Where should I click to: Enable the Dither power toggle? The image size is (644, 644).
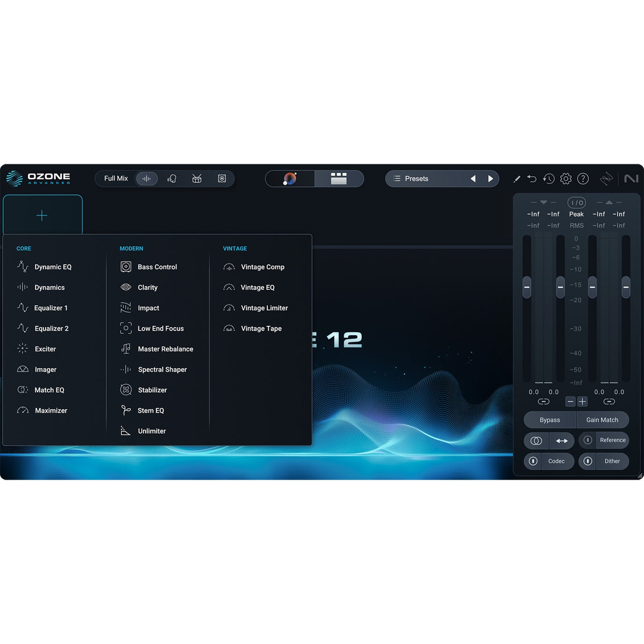pos(588,461)
